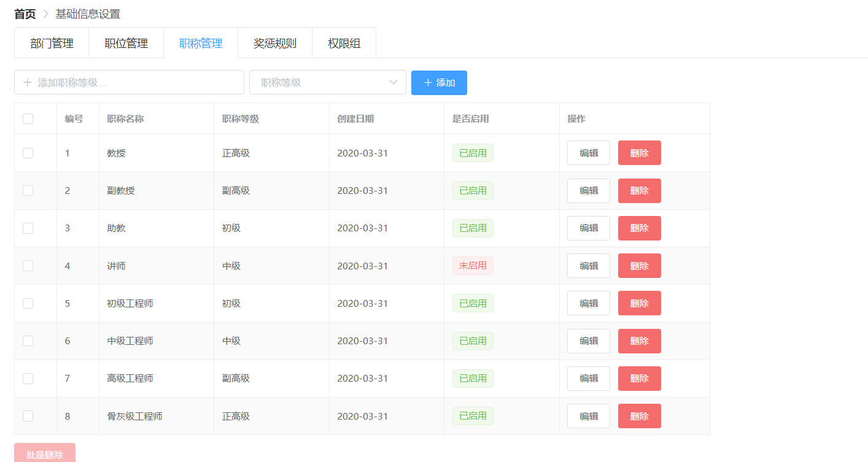The height and width of the screenshot is (462, 868).
Task: Check the checkbox for row 助教
Action: [28, 228]
